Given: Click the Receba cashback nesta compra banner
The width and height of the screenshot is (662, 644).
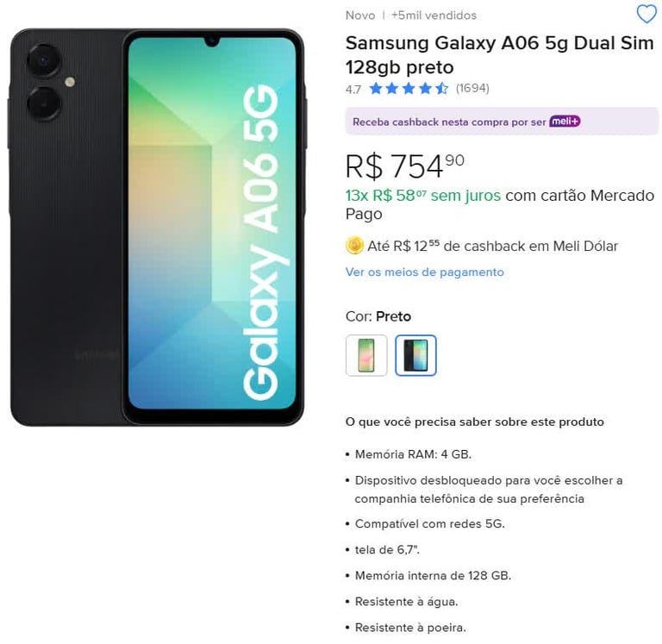Looking at the screenshot, I should 502,122.
